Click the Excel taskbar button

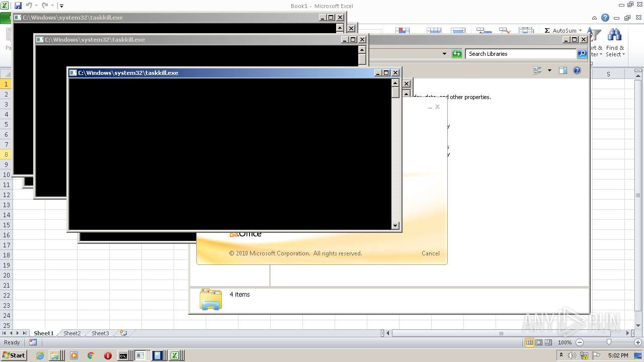(175, 355)
